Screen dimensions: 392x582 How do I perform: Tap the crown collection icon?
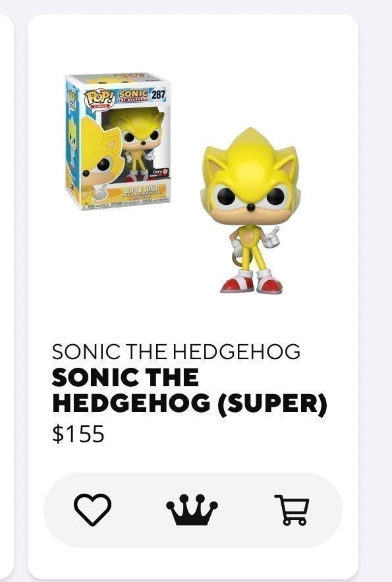click(x=192, y=509)
